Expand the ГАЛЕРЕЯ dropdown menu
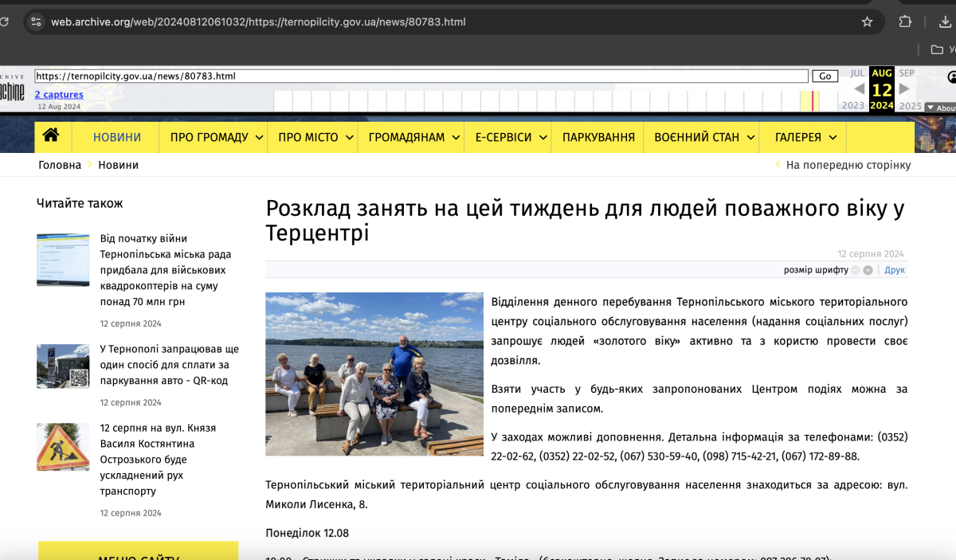Viewport: 956px width, 560px height. (x=805, y=137)
